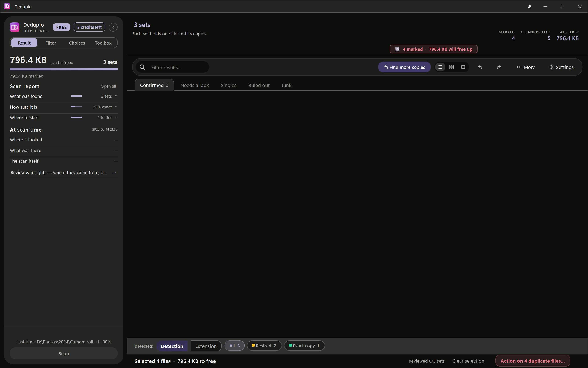588x368 pixels.
Task: Select the Singles tab
Action: pos(229,85)
